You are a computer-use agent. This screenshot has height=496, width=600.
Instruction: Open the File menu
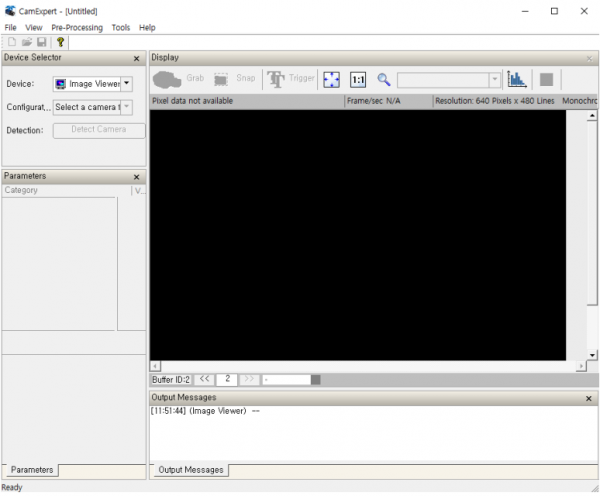click(10, 28)
